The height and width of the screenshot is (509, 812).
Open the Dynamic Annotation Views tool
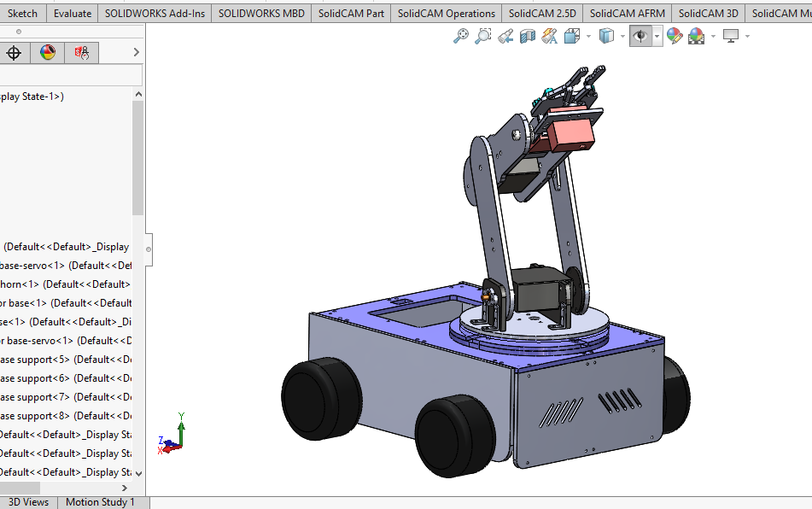[550, 36]
